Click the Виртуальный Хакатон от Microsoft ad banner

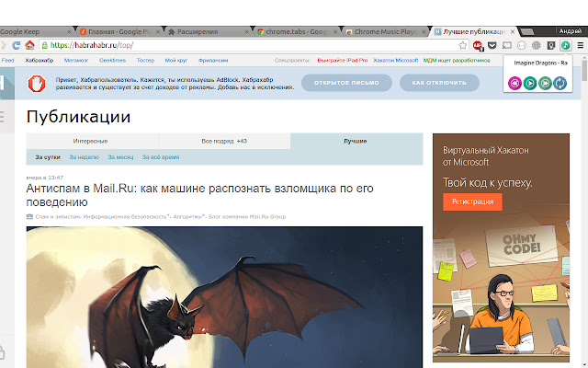pos(501,247)
